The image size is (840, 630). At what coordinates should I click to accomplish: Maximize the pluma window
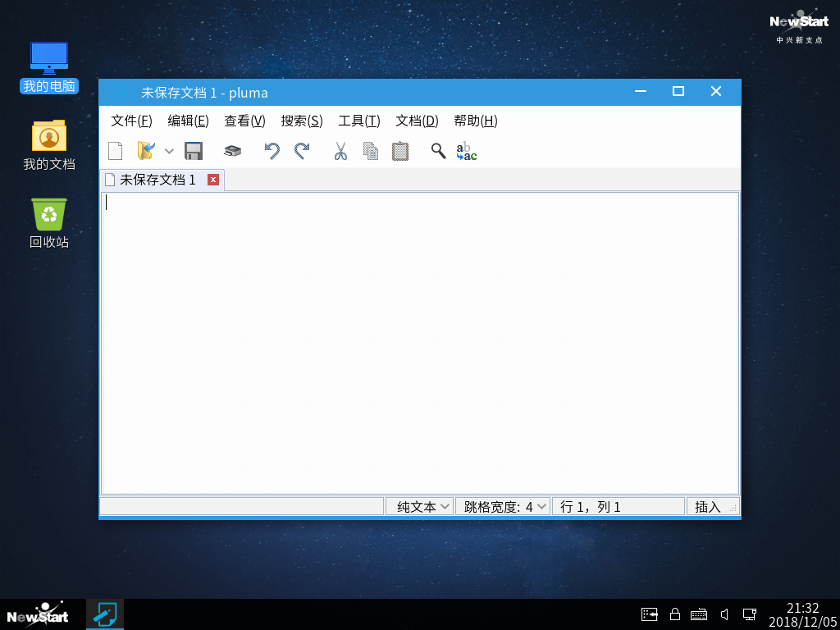[x=678, y=92]
